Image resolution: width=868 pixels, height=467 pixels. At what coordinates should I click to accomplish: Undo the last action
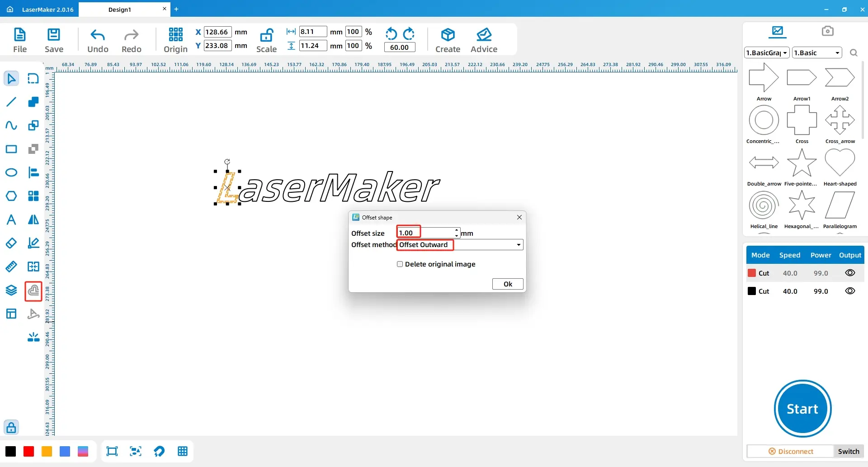(98, 40)
